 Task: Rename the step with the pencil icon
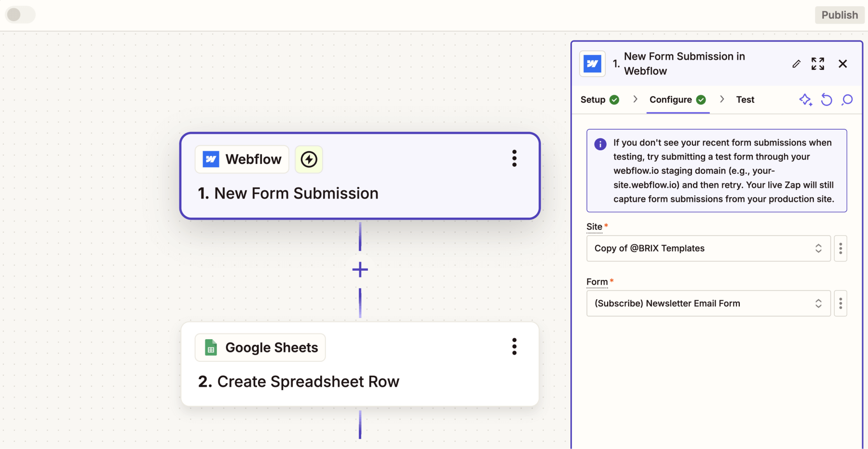[x=796, y=64]
